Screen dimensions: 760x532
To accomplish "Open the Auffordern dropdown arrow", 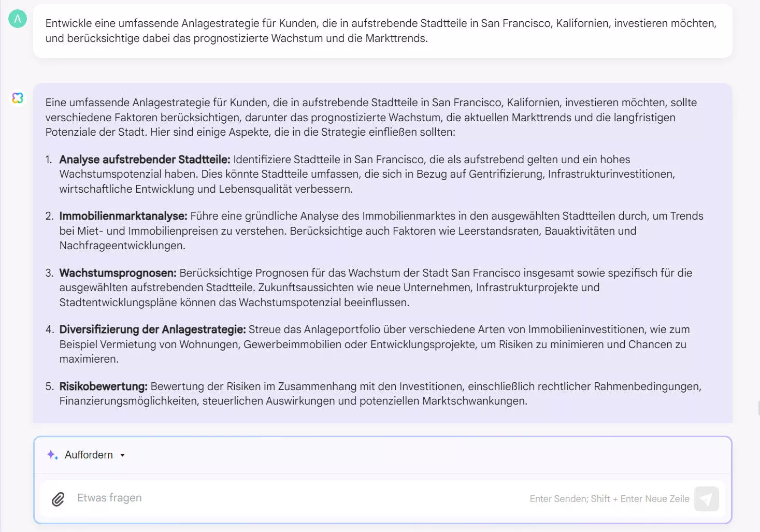I will [123, 455].
